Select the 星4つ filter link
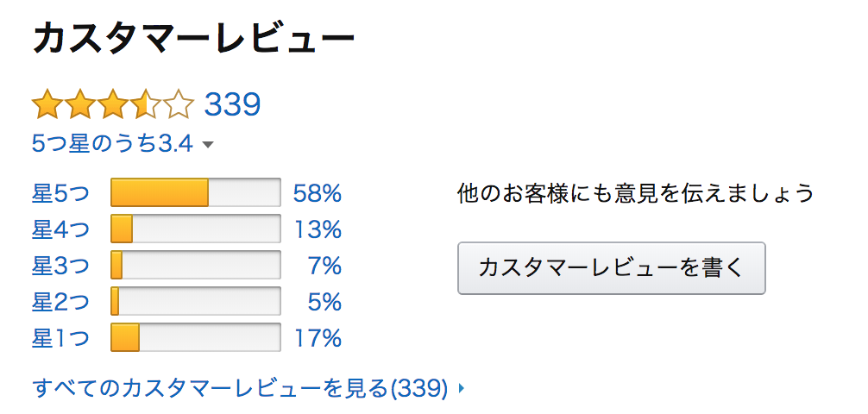 coord(60,229)
